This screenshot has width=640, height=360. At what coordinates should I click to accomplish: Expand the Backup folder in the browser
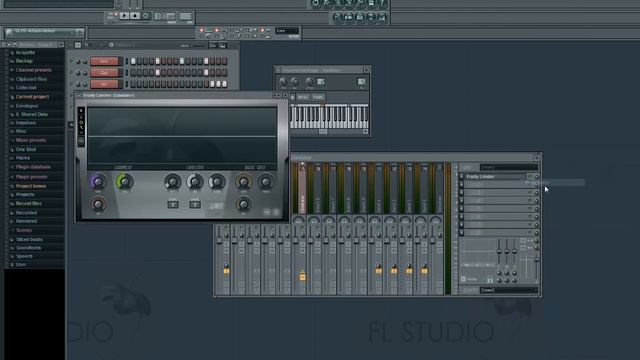24,61
